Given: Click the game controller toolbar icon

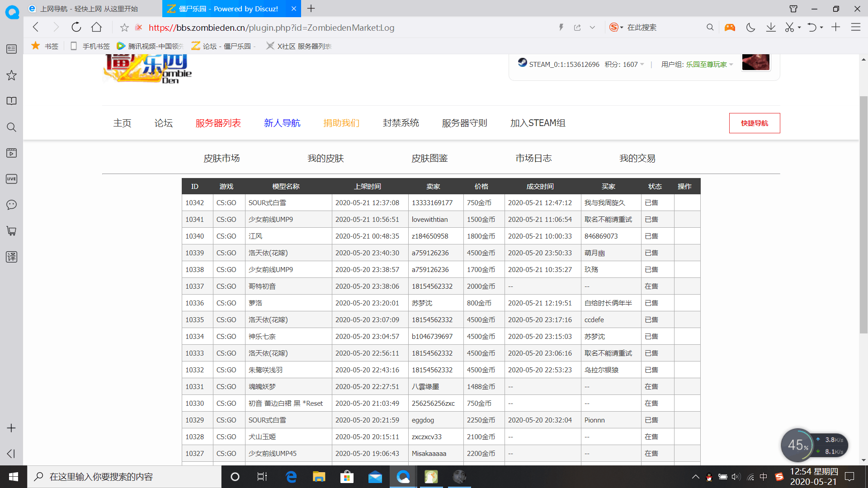Looking at the screenshot, I should tap(730, 27).
